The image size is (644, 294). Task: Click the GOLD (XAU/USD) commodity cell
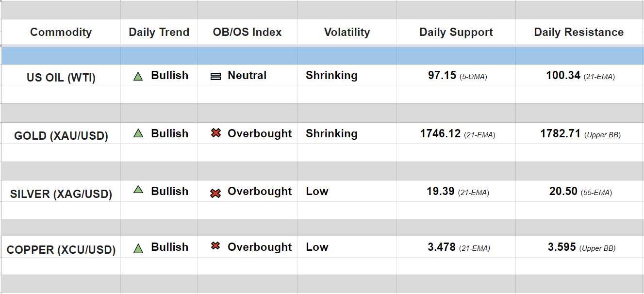tap(61, 136)
